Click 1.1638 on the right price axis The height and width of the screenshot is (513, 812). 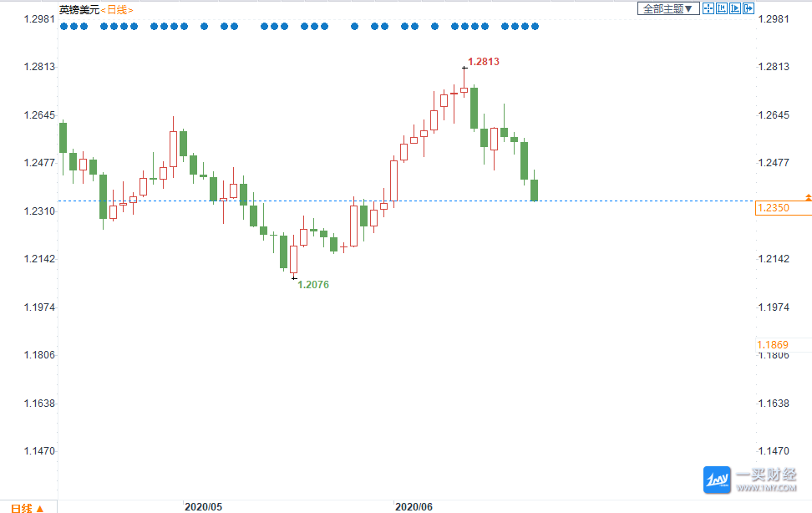tap(774, 404)
